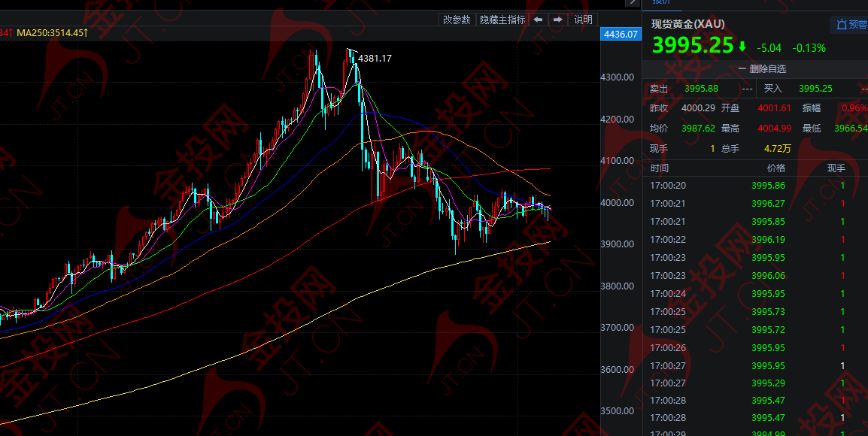Viewport: 868px width, 436px height.
Task: Click the 买入 buy price 3995.25
Action: click(815, 89)
